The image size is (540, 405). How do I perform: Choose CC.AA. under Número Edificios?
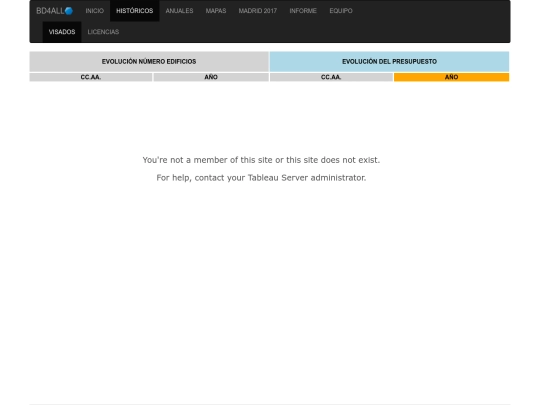point(91,77)
